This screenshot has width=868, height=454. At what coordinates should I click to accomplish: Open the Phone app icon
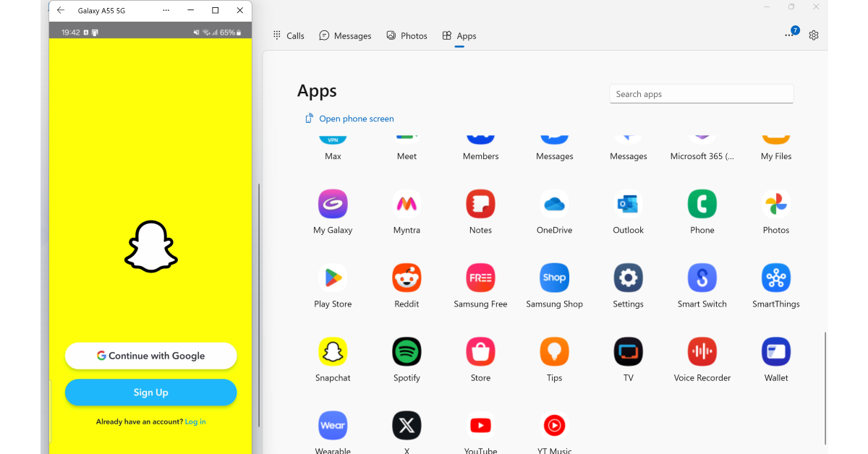pos(702,204)
